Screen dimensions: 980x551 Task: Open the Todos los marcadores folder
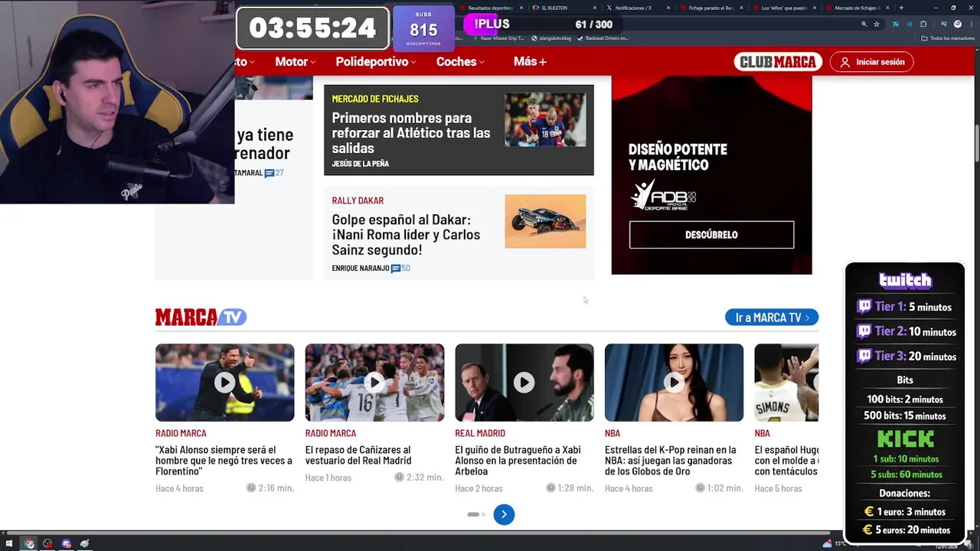[x=947, y=38]
